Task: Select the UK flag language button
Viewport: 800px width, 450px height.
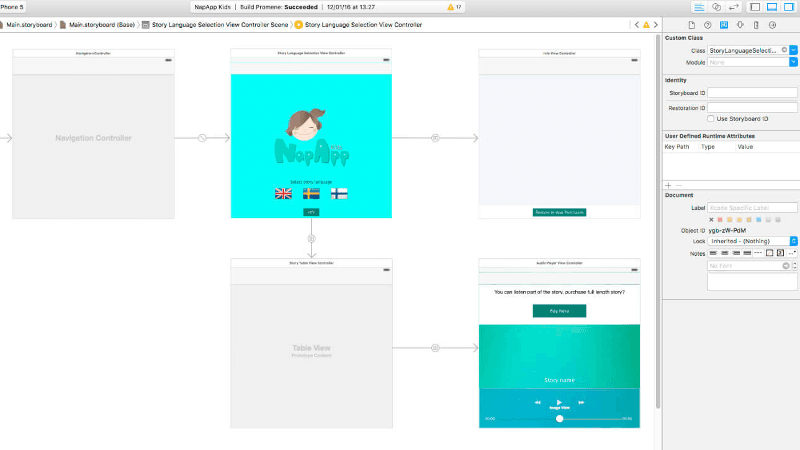Action: click(283, 194)
